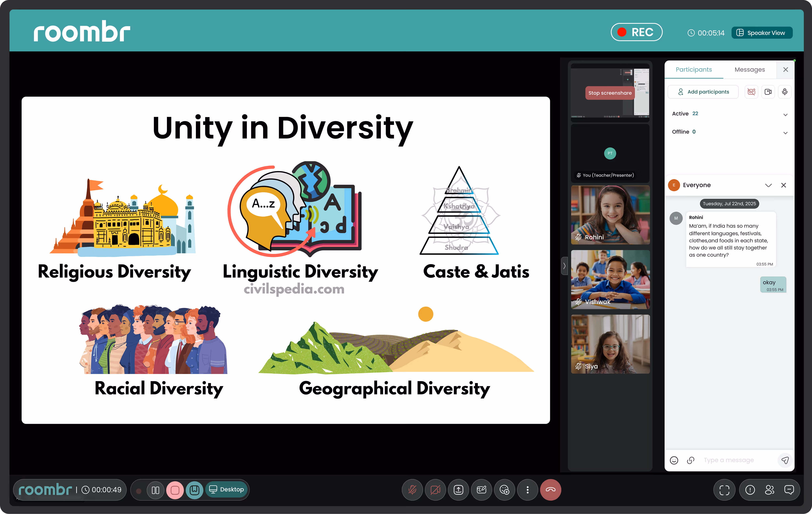Open the participants people icon
The height and width of the screenshot is (514, 812).
pos(770,490)
